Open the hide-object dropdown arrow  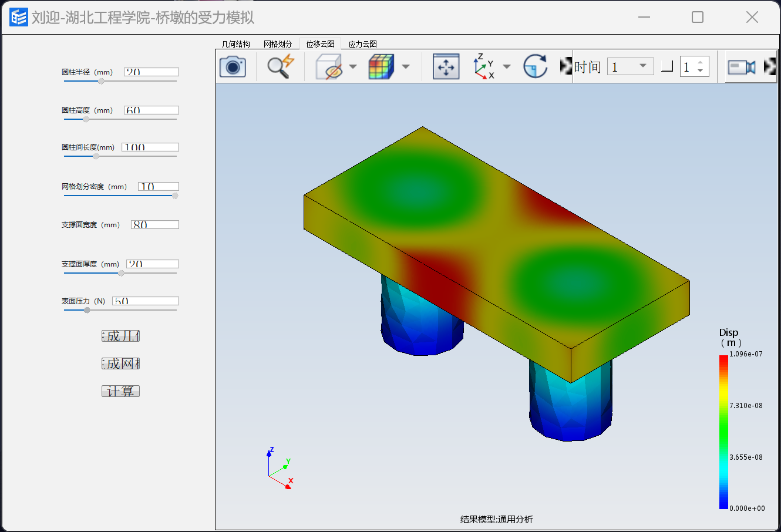click(x=353, y=66)
